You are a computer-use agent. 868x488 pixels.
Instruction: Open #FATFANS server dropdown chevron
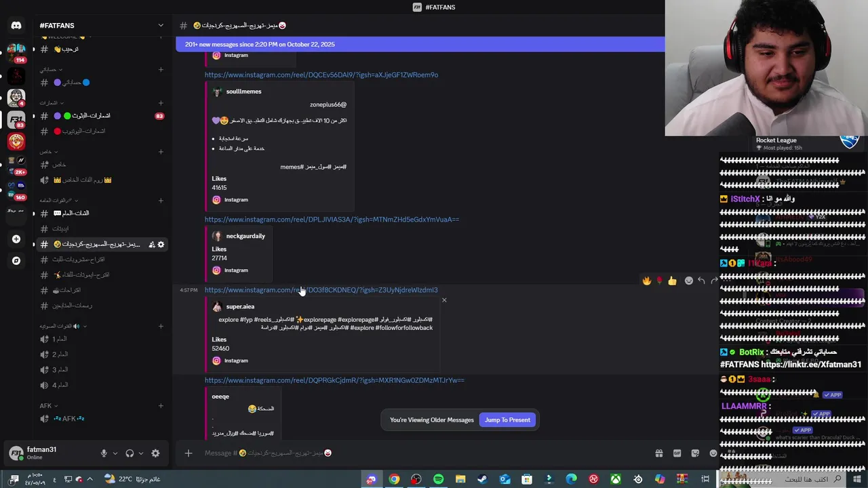click(161, 26)
